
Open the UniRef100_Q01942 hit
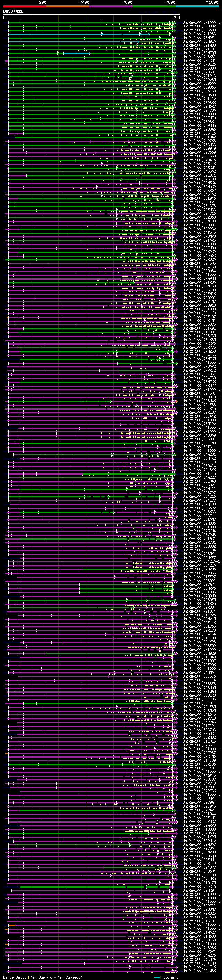199,137
